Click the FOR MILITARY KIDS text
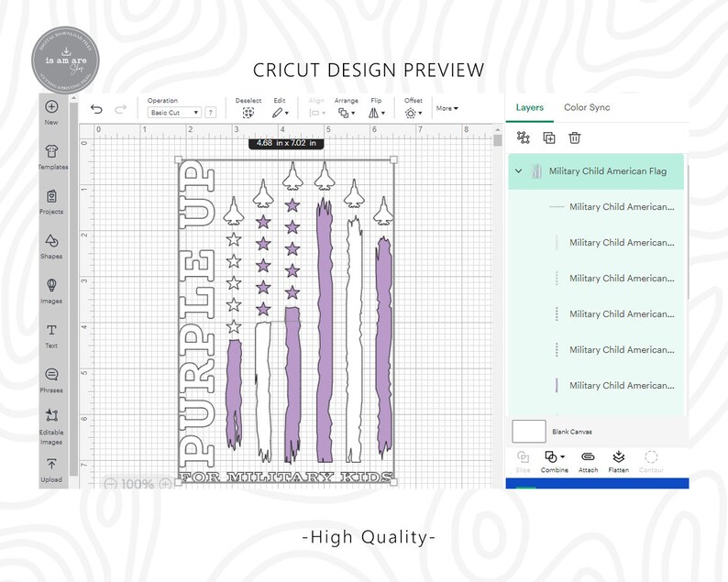The height and width of the screenshot is (582, 728). 286,477
